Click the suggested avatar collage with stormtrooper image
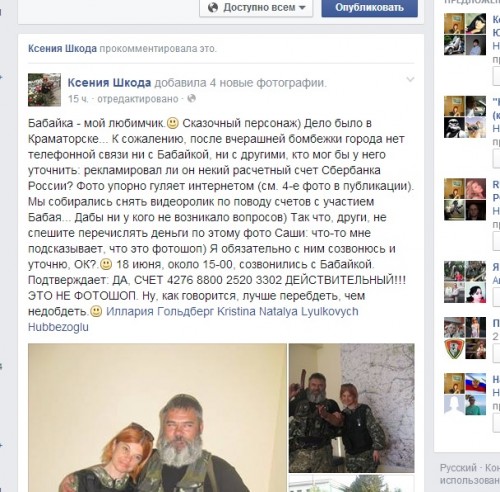Viewport: 500px width, 492px height. coord(465,117)
